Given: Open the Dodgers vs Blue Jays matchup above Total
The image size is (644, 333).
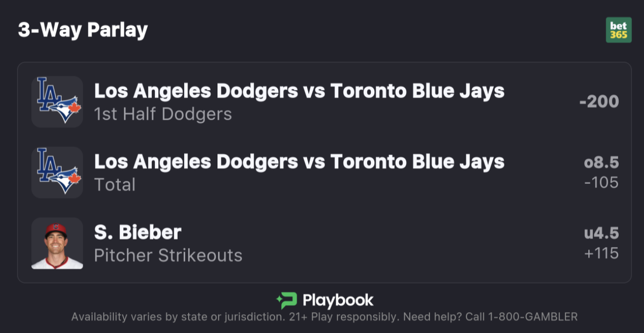Looking at the screenshot, I should point(299,162).
